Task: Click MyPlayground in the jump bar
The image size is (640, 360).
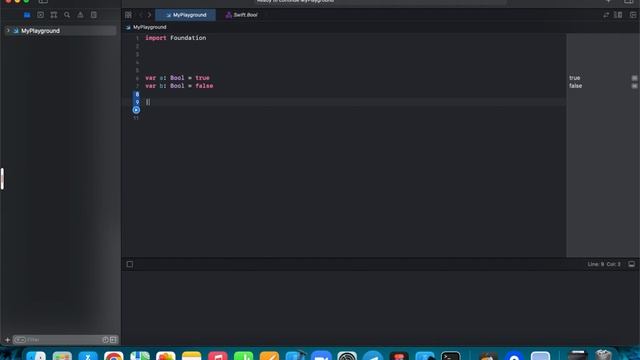Action: tap(149, 27)
